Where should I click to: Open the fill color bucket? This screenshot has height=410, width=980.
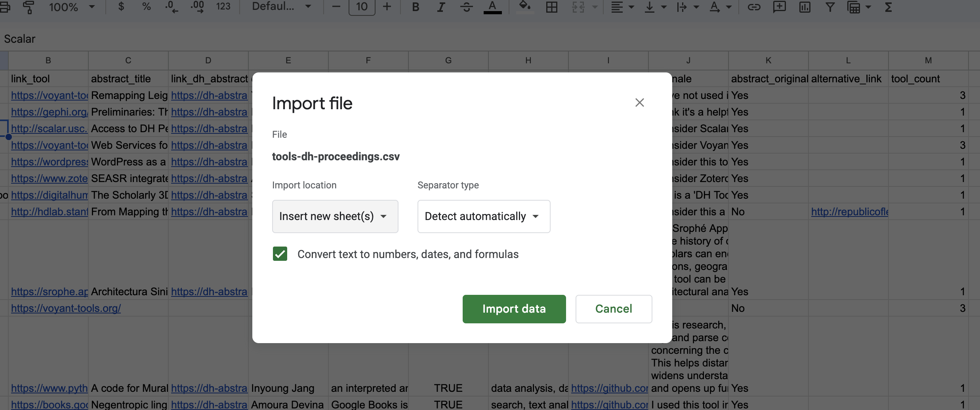coord(524,7)
